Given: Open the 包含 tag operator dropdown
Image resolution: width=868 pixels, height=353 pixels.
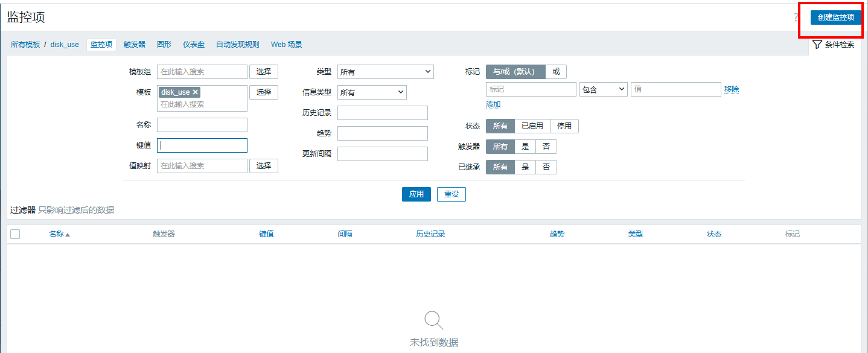Looking at the screenshot, I should (x=604, y=89).
